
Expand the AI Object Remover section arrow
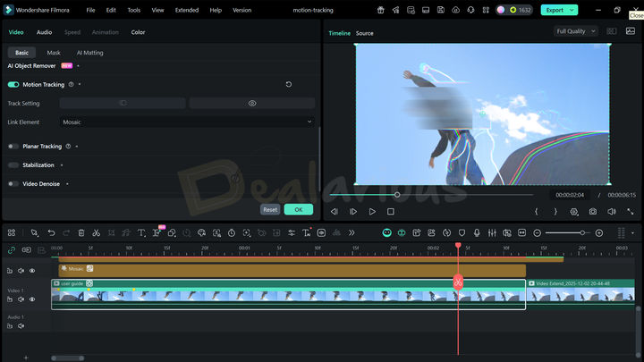coord(78,65)
